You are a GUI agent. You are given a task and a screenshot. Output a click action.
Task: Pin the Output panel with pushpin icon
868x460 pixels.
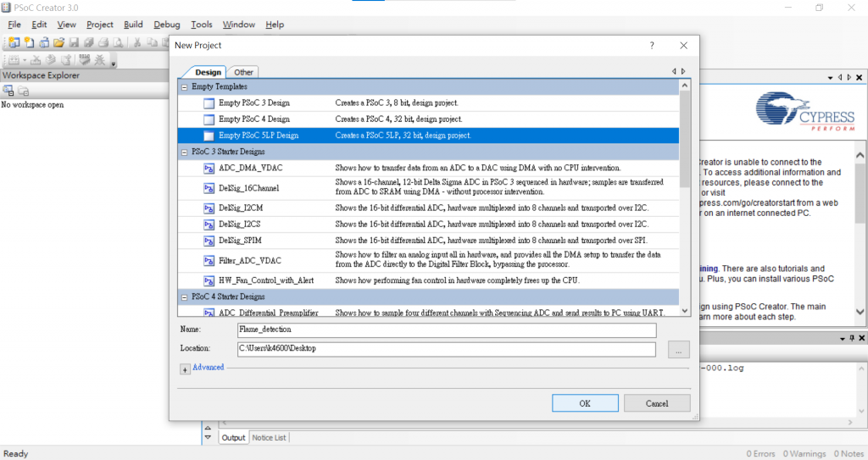coord(852,338)
